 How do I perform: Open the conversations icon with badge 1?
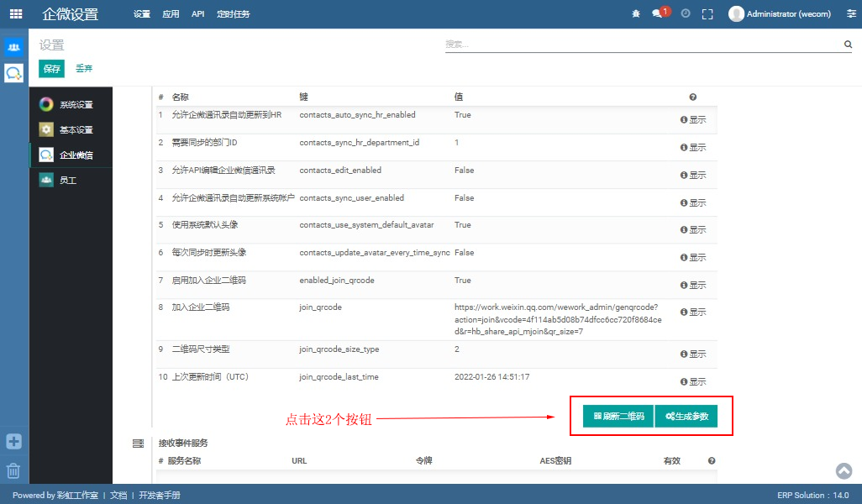click(660, 13)
